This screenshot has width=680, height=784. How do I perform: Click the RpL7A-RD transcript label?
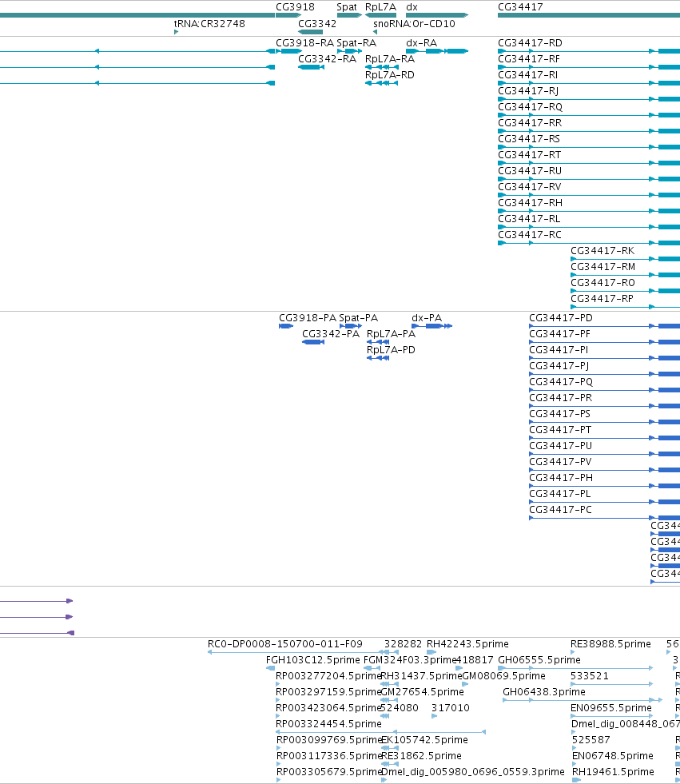(x=389, y=75)
